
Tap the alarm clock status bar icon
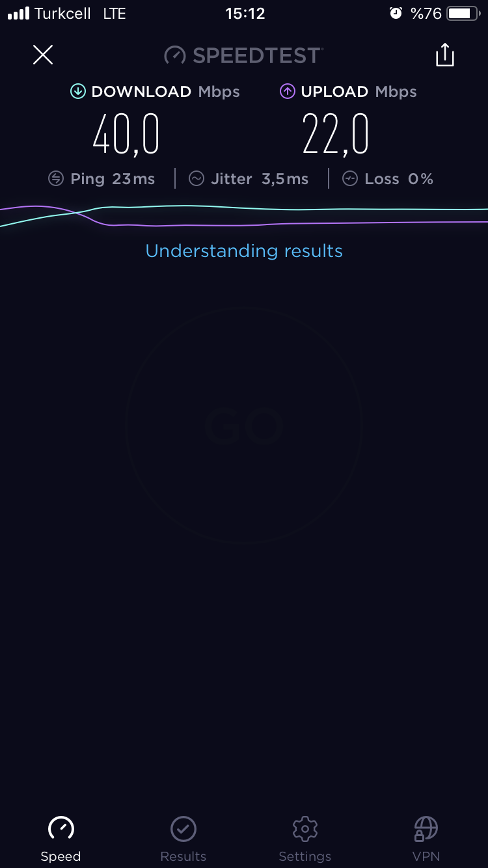[396, 14]
